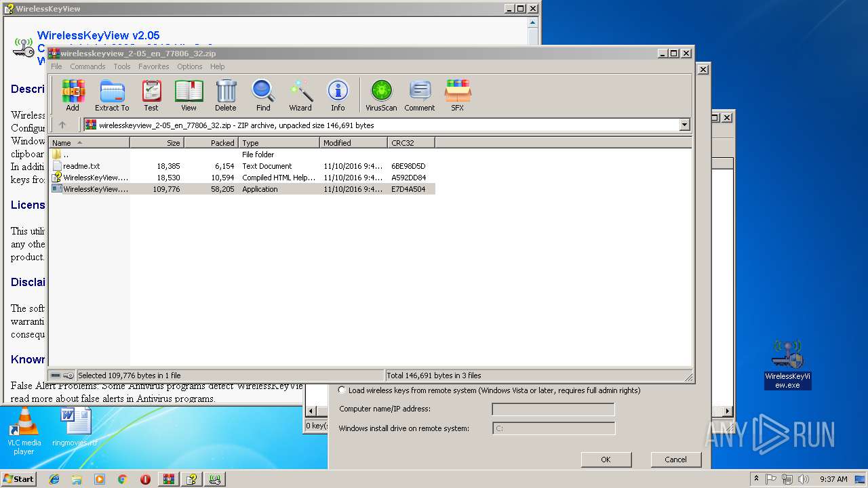Show hidden tray icons chevron
The width and height of the screenshot is (868, 488).
(x=756, y=479)
